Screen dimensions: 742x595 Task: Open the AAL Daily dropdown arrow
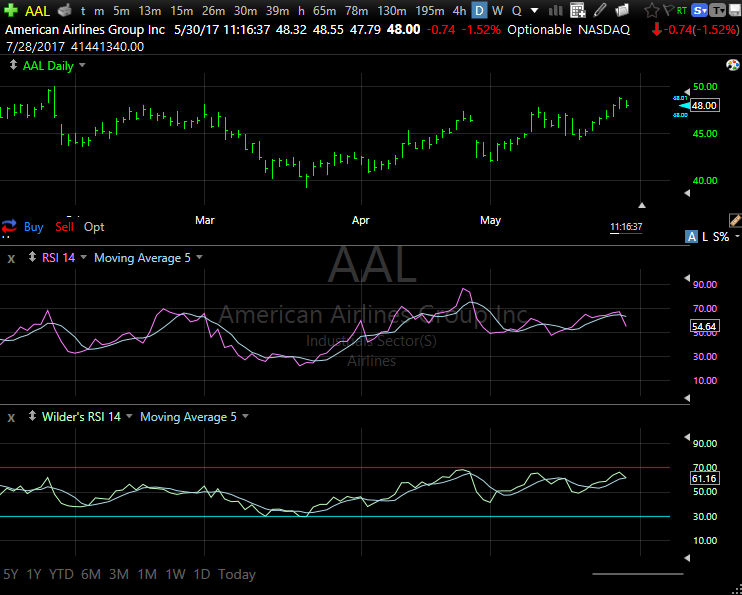pyautogui.click(x=82, y=65)
